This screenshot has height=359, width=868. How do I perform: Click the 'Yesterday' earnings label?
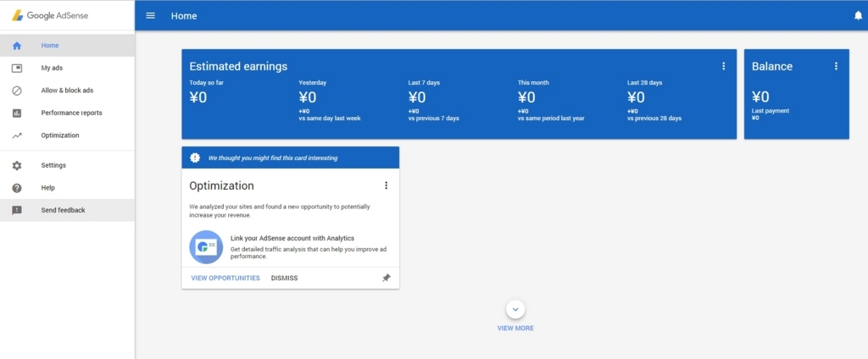tap(313, 83)
